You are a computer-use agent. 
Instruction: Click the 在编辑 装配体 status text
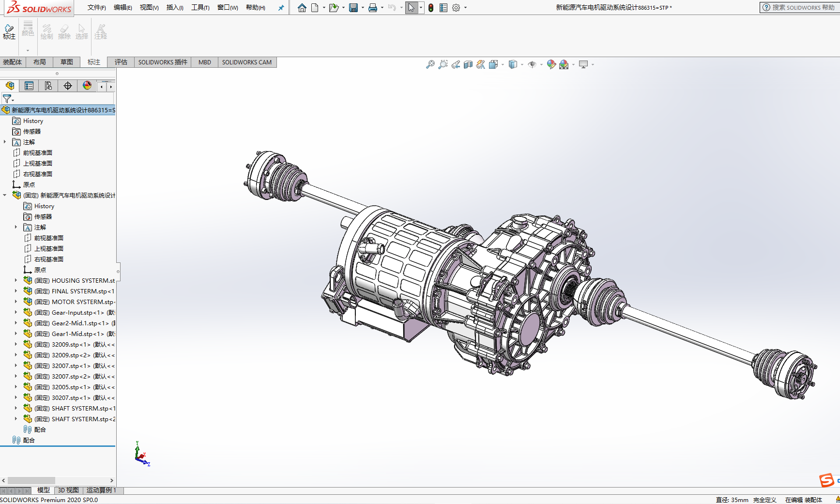[804, 500]
